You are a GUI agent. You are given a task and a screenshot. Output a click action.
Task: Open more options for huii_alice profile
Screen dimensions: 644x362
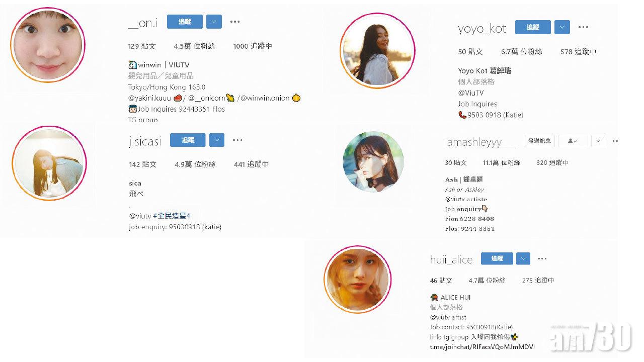tap(542, 258)
